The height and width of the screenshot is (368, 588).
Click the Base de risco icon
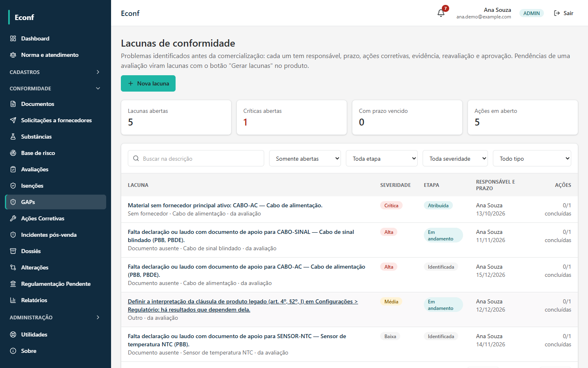[x=13, y=153]
